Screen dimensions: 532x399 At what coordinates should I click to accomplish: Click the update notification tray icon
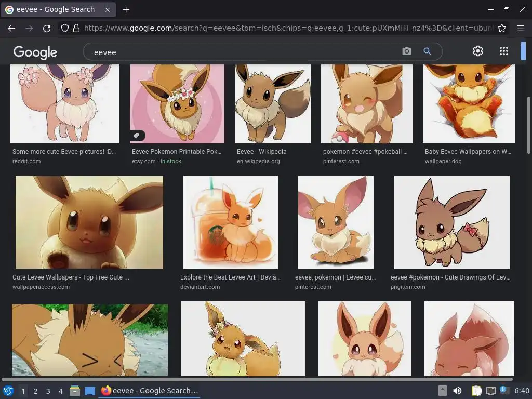pyautogui.click(x=504, y=391)
